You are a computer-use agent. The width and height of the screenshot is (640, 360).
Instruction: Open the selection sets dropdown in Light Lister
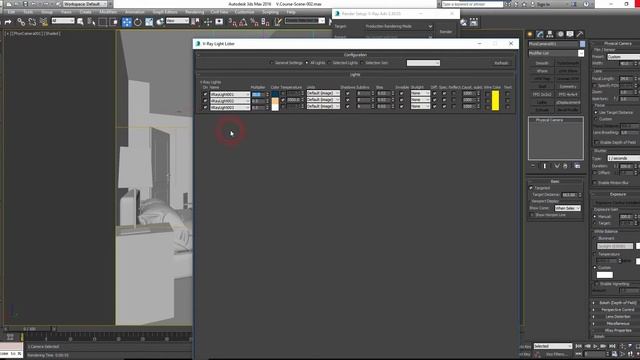[x=423, y=63]
